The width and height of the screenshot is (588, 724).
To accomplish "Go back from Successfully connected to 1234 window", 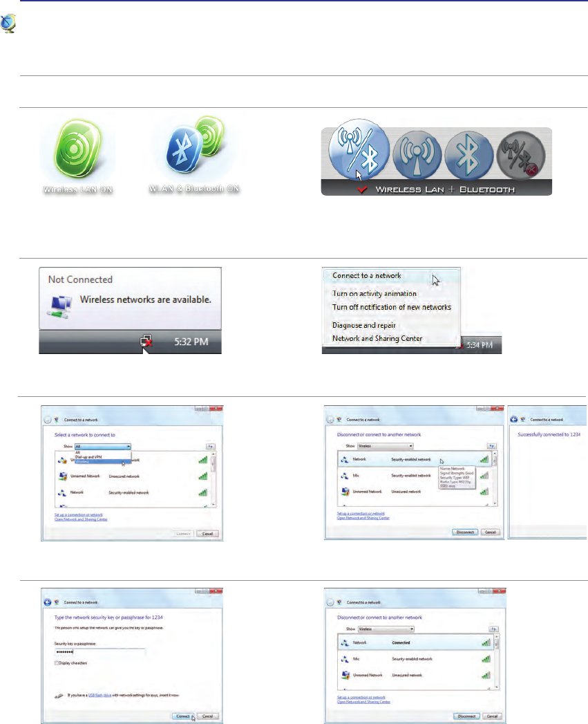I will coord(513,419).
